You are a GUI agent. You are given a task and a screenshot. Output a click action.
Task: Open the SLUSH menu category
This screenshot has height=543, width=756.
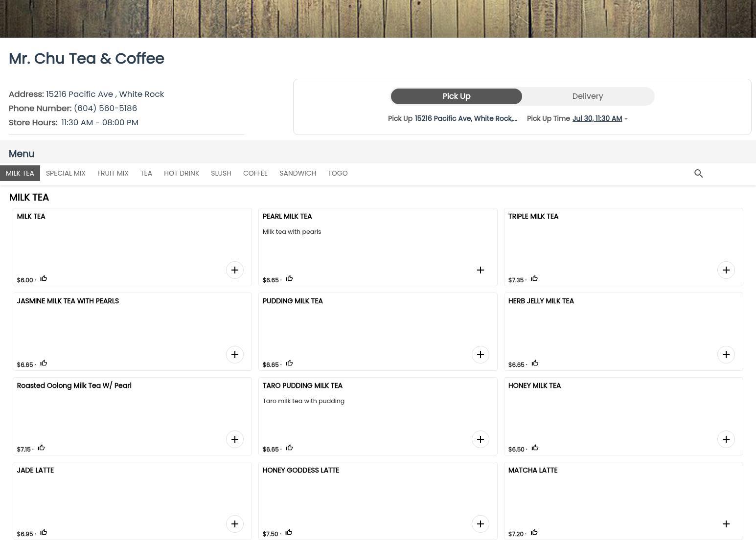tap(221, 173)
